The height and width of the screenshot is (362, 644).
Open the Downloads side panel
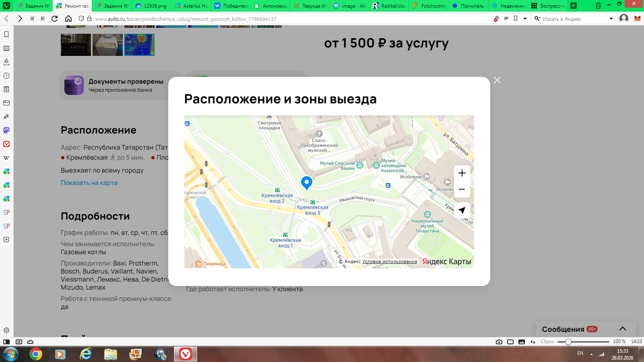(6, 62)
